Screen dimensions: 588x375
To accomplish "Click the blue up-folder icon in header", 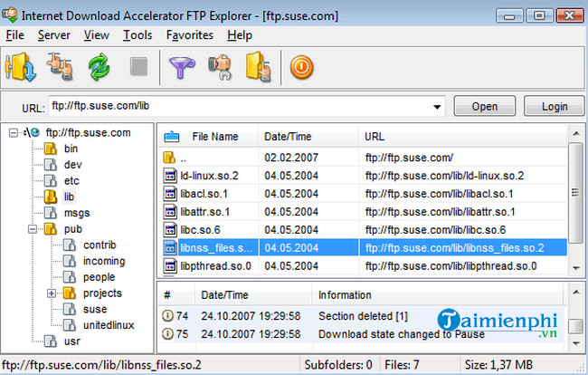I will 172,137.
